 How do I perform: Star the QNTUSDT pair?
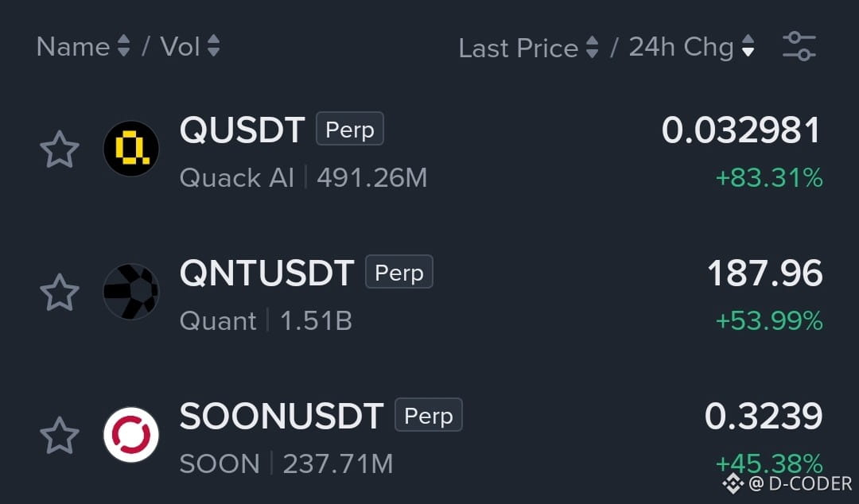click(59, 292)
